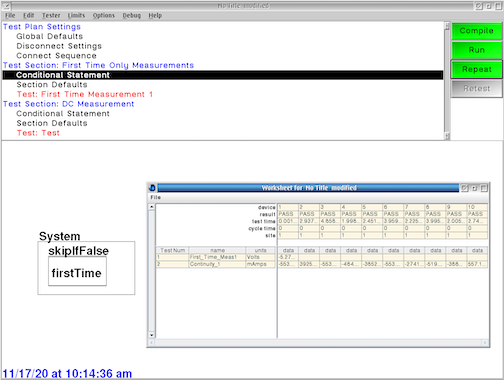
Task: Click the main window system menu icon
Action: coord(7,6)
